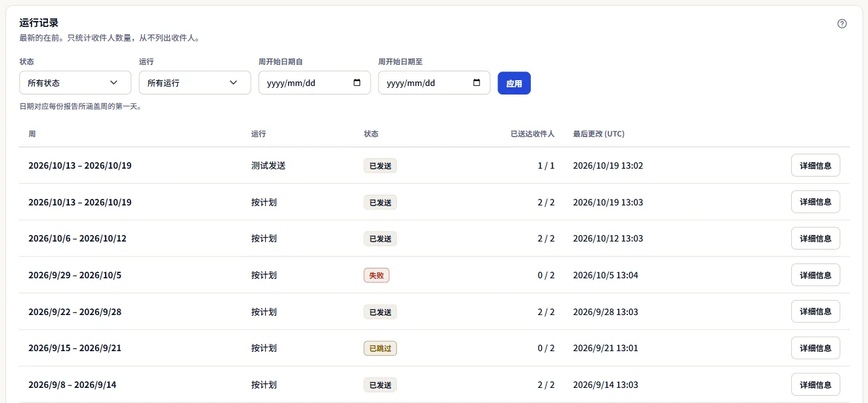Viewport: 868px width, 403px height.
Task: Open 详细信息 for 2026/9/8 – 2026/9/14 row
Action: point(816,385)
